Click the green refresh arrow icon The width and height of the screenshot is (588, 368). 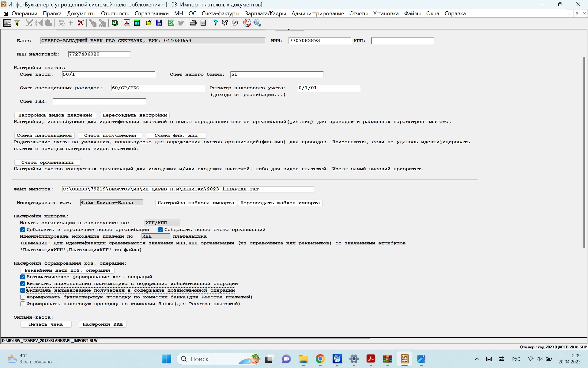pos(115,23)
